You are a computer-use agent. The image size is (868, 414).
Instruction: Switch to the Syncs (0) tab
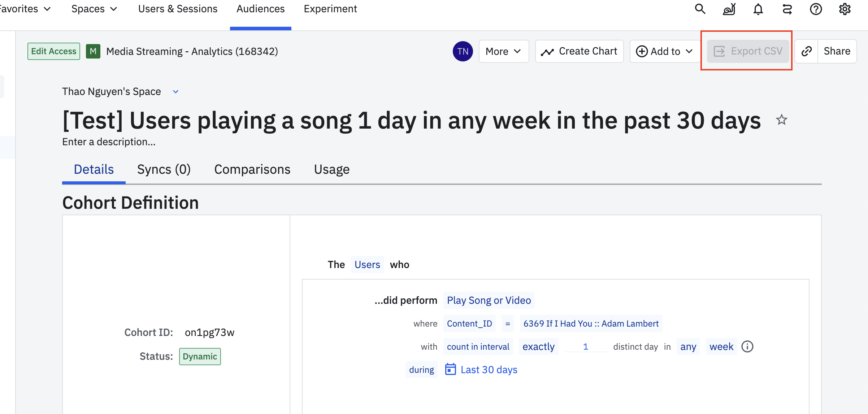(164, 169)
